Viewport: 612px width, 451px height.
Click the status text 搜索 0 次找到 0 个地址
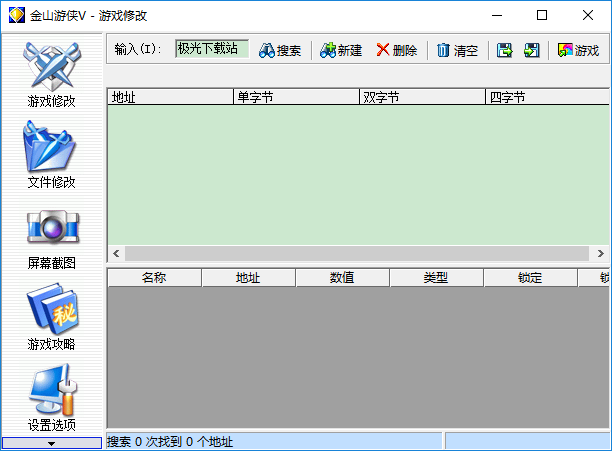(170, 442)
